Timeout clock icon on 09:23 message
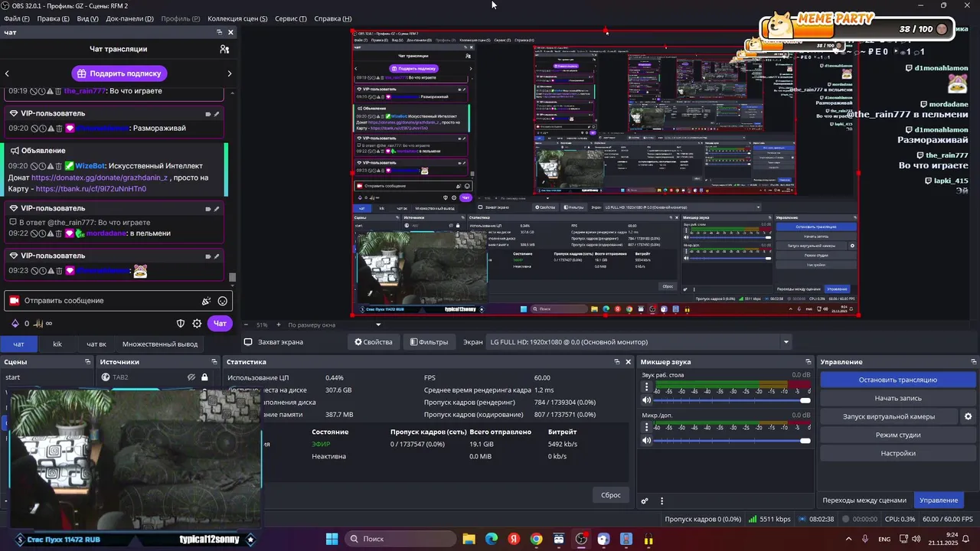The image size is (980, 551). coord(42,271)
